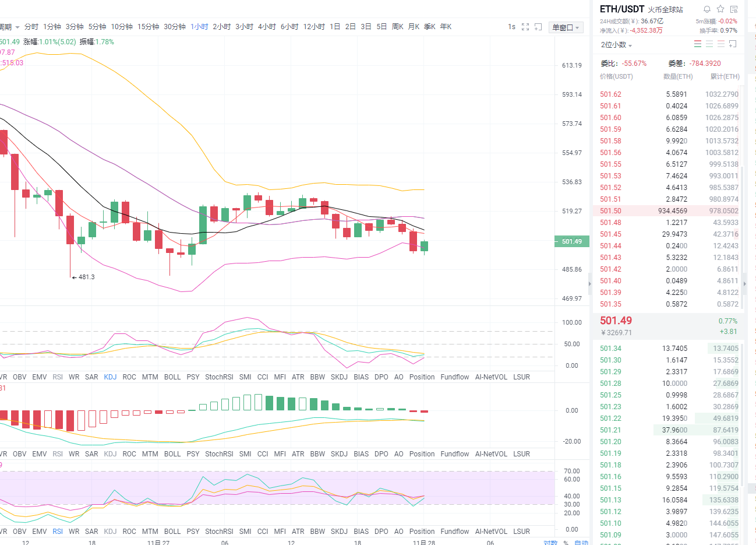Click the current price tag 501.49 on price axis
This screenshot has width=756, height=545.
pyautogui.click(x=572, y=241)
